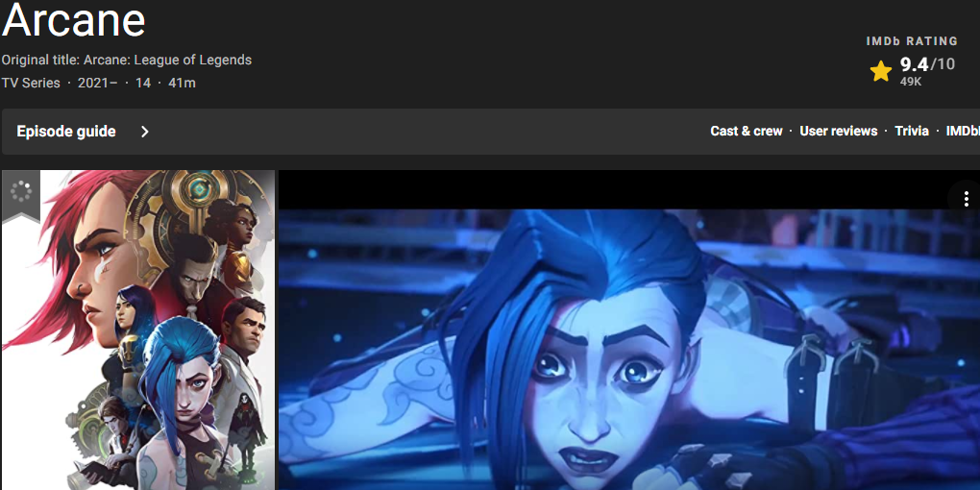Image resolution: width=980 pixels, height=490 pixels.
Task: Click the Arcane title heading
Action: (x=74, y=19)
